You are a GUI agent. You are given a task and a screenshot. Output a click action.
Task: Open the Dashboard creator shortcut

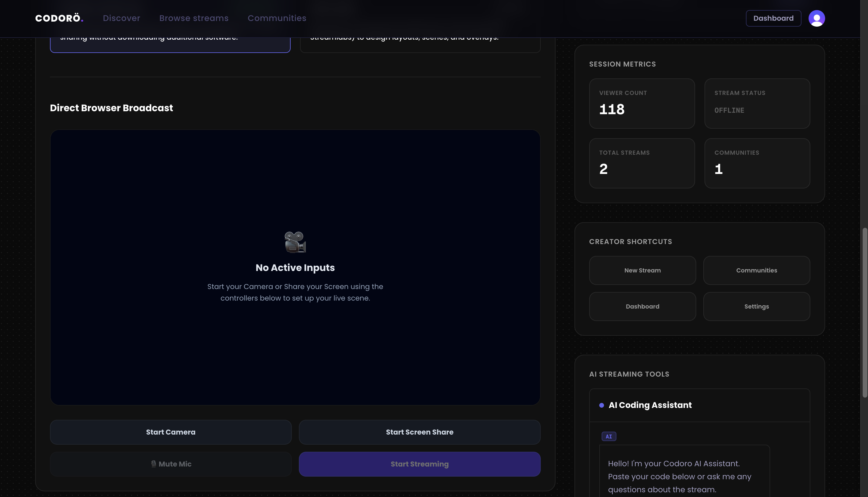pos(642,306)
